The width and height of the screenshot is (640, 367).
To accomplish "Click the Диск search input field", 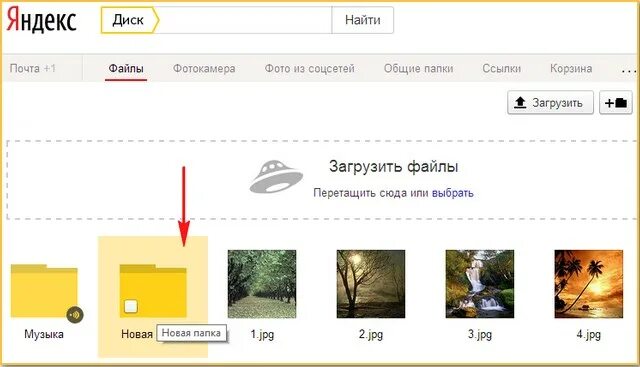I will [x=245, y=20].
